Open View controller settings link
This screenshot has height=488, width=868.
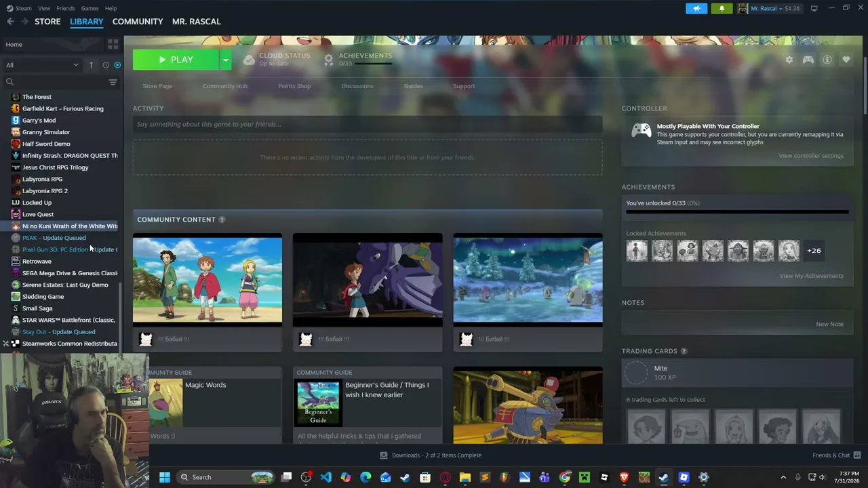(x=811, y=156)
